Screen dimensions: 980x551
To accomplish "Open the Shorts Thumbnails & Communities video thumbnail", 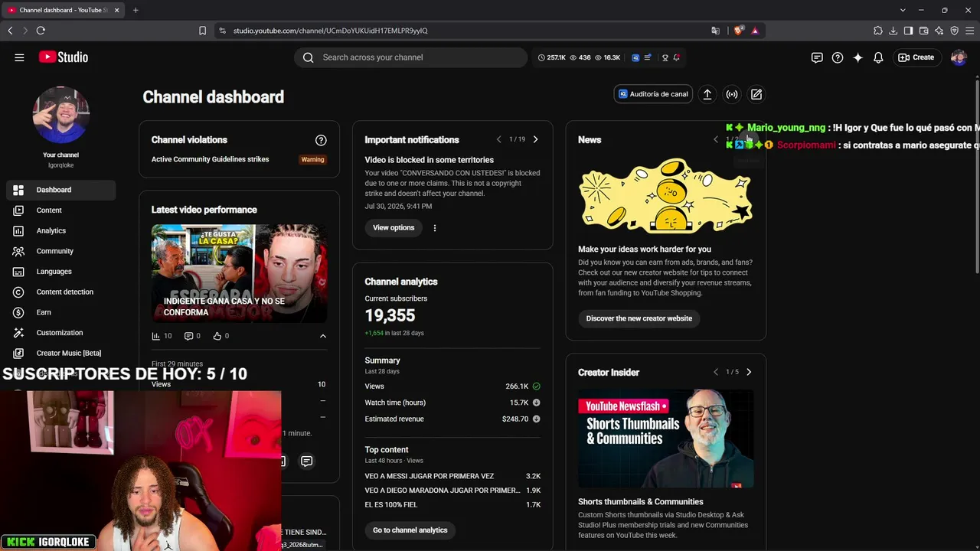I will [666, 439].
